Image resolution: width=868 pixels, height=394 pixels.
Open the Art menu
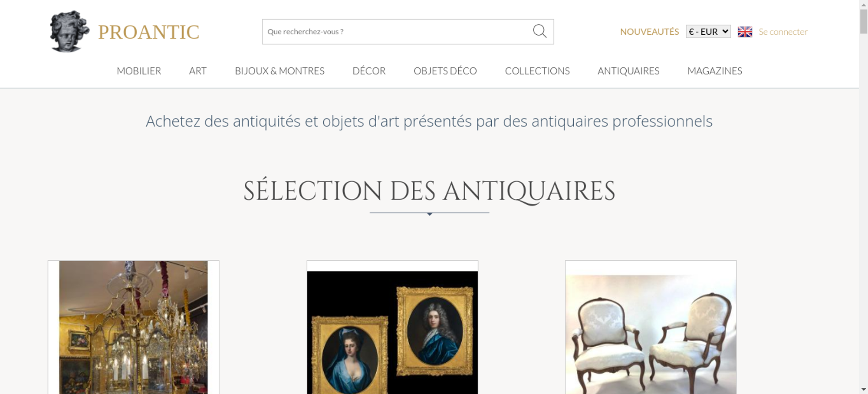[x=197, y=71]
